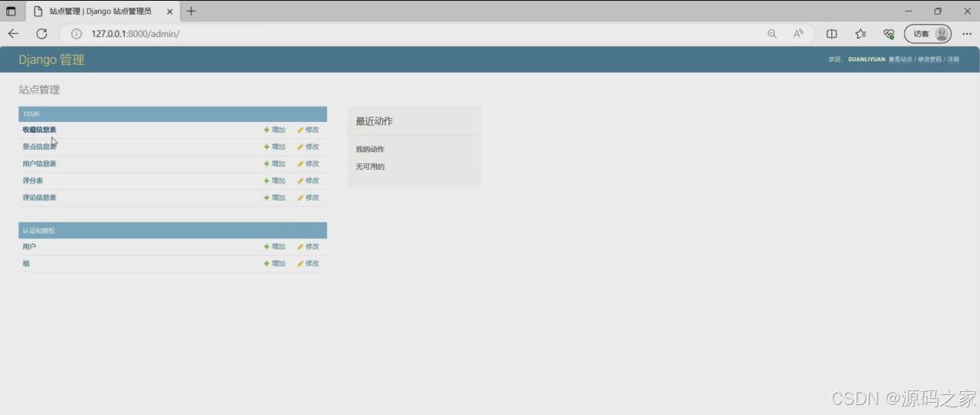Click 修改 for 评分表
The height and width of the screenshot is (415, 980).
pos(308,181)
